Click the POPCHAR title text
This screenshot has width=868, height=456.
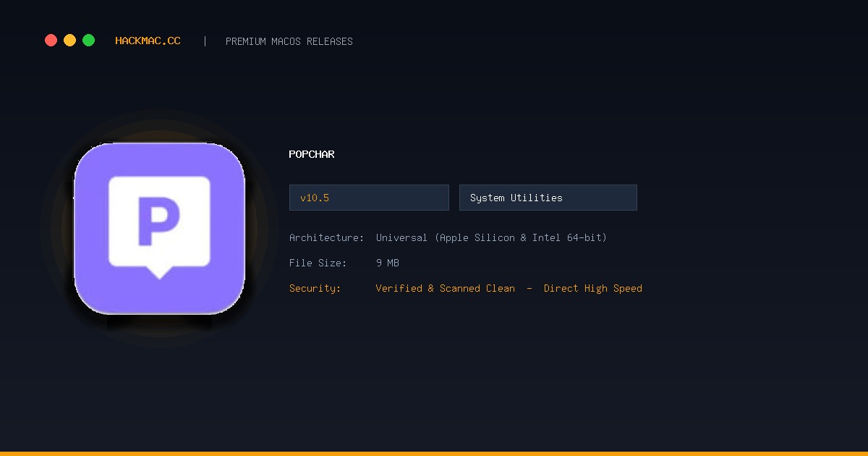pos(312,154)
